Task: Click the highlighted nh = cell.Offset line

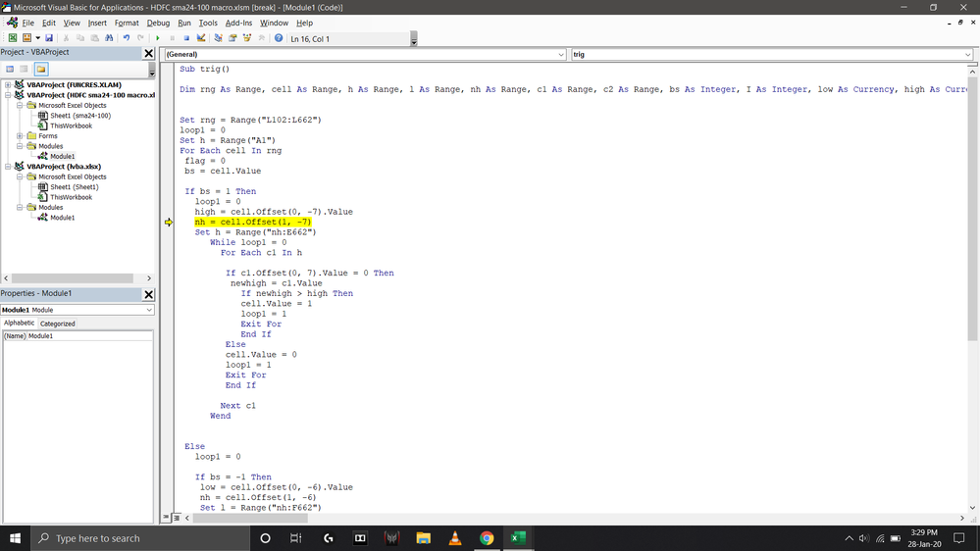Action: [x=252, y=222]
